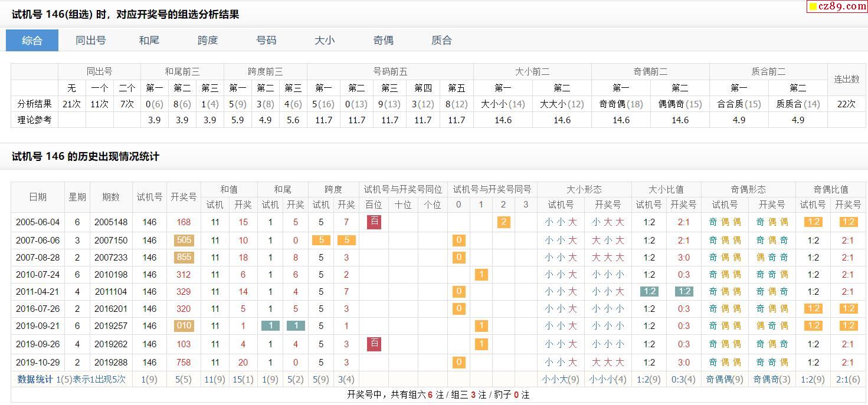Show the 跨度 tab
868x405 pixels.
(208, 41)
